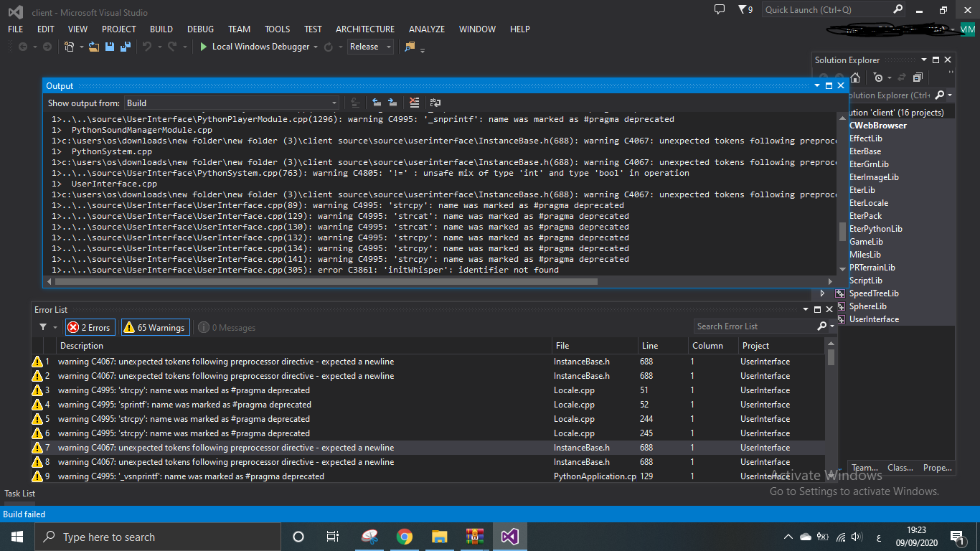This screenshot has height=551, width=980.
Task: Switch to the Properties tab
Action: coord(937,468)
